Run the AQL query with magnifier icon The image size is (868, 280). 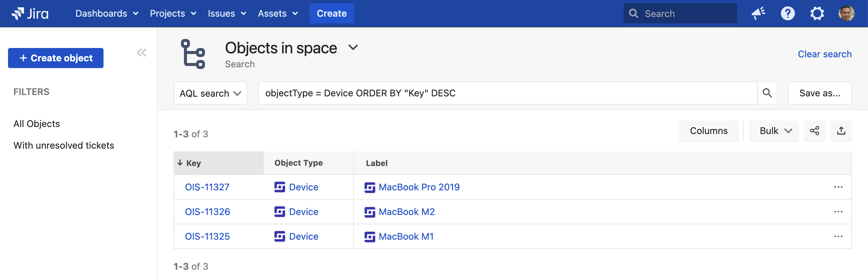[767, 93]
